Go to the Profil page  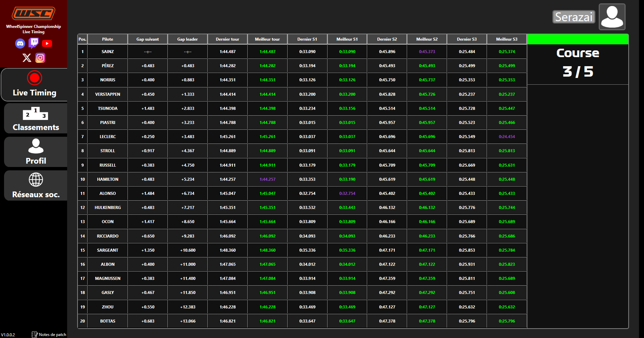36,152
